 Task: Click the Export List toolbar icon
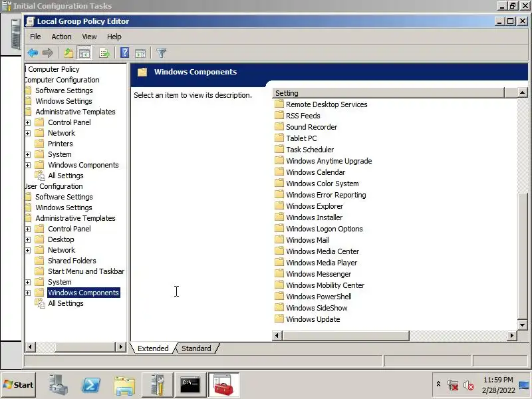pos(104,53)
